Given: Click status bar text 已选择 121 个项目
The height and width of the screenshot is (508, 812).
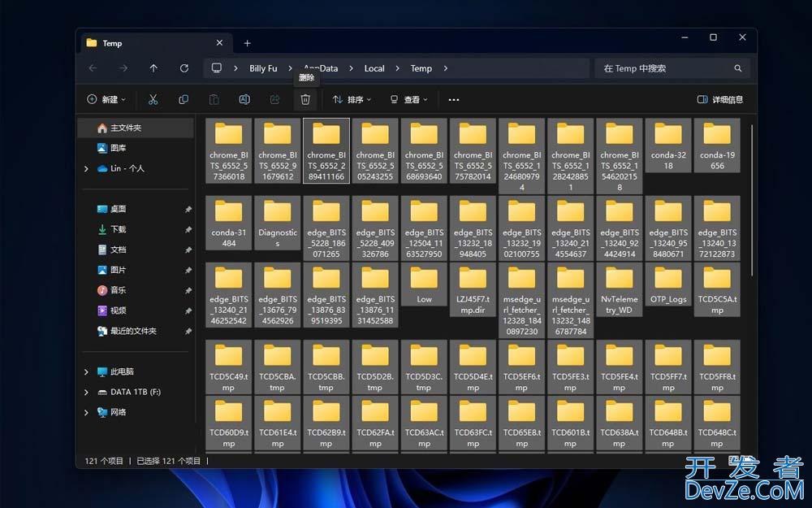Looking at the screenshot, I should 168,461.
